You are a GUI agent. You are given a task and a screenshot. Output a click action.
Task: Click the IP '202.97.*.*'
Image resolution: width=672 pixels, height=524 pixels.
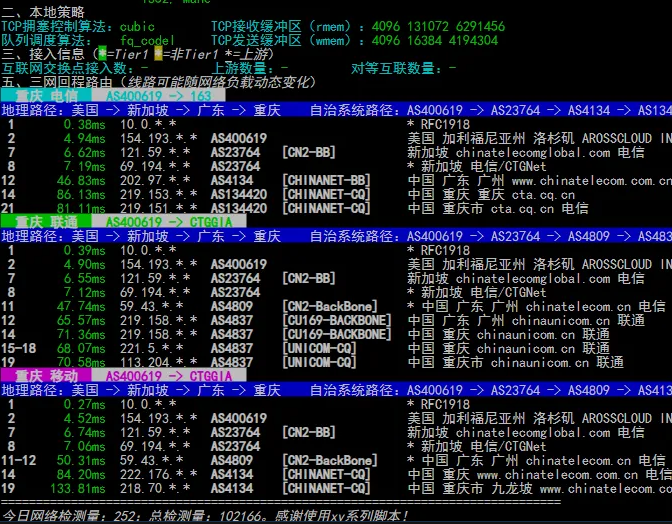click(155, 180)
